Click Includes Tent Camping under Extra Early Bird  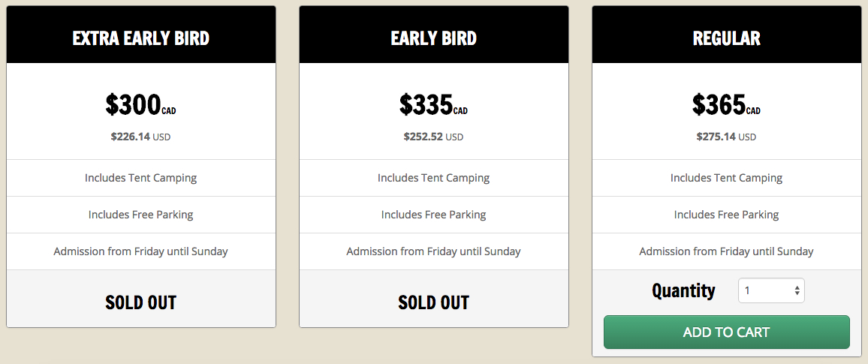click(140, 178)
